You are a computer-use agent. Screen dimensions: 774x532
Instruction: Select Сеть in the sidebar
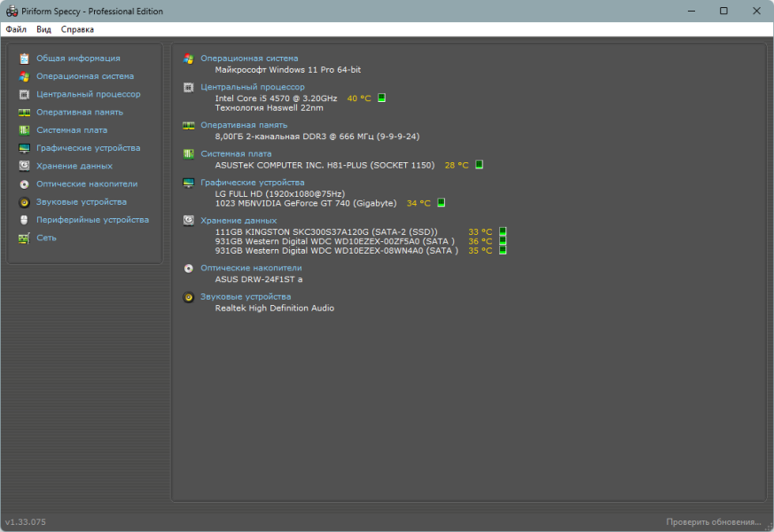[x=46, y=238]
